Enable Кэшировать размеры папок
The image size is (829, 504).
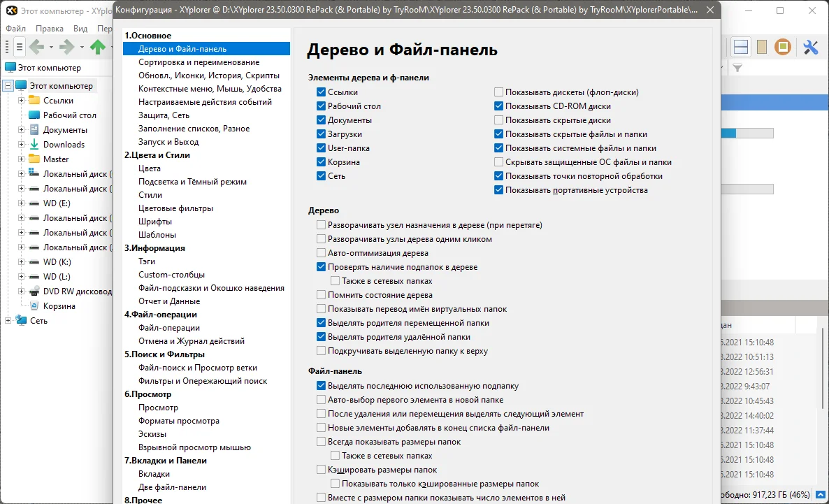tap(321, 469)
